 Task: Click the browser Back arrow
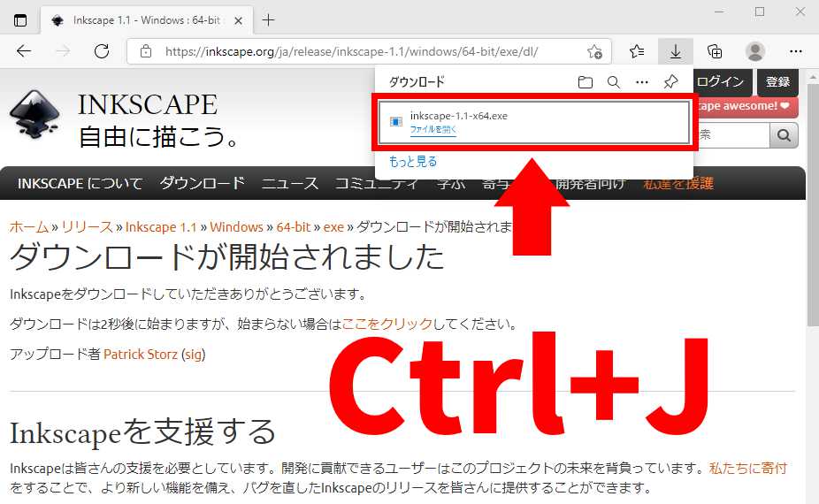click(24, 51)
